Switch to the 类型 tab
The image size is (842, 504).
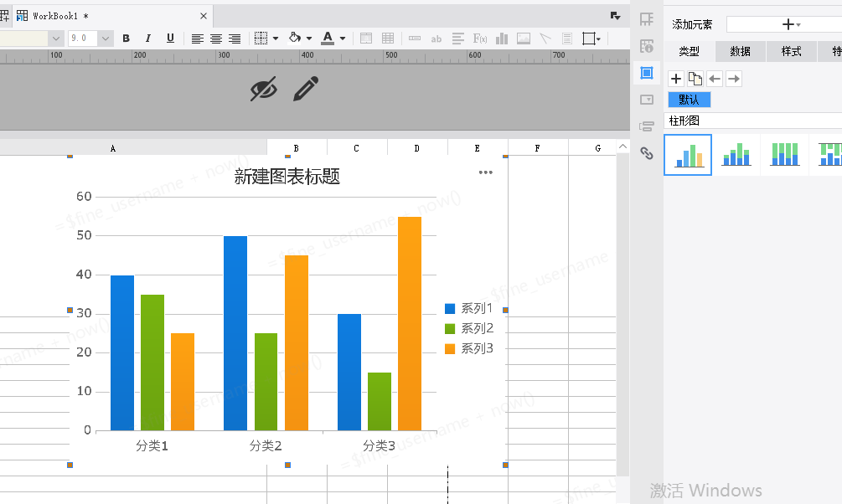[689, 51]
